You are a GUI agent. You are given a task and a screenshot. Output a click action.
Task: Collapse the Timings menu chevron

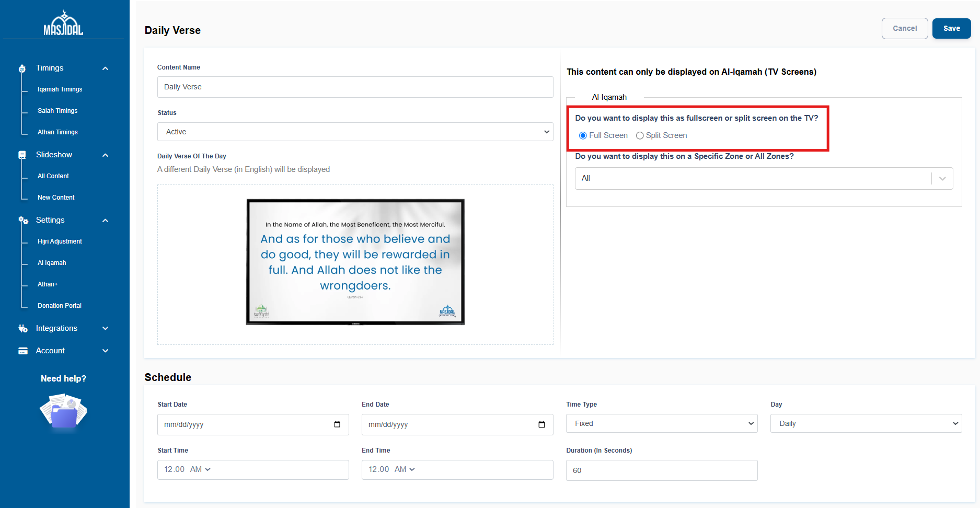click(x=106, y=68)
